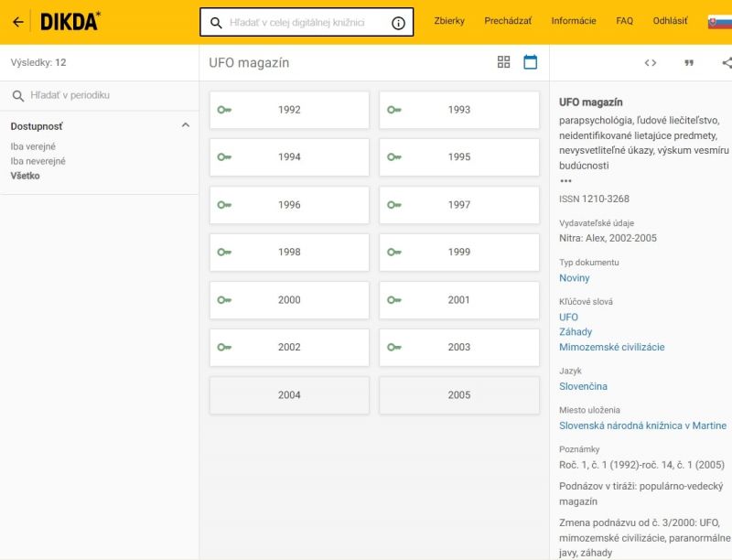732x560 pixels.
Task: Select the 'Všetko' availability filter
Action: [25, 176]
